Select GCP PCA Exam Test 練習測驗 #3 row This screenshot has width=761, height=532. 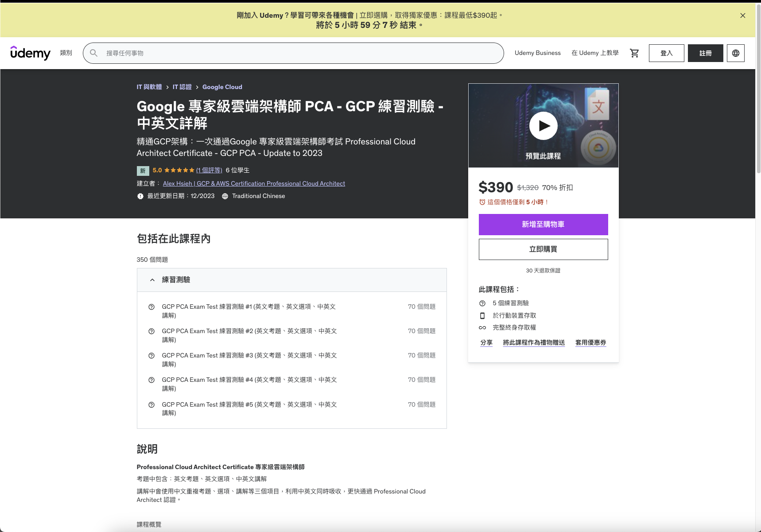pyautogui.click(x=292, y=360)
